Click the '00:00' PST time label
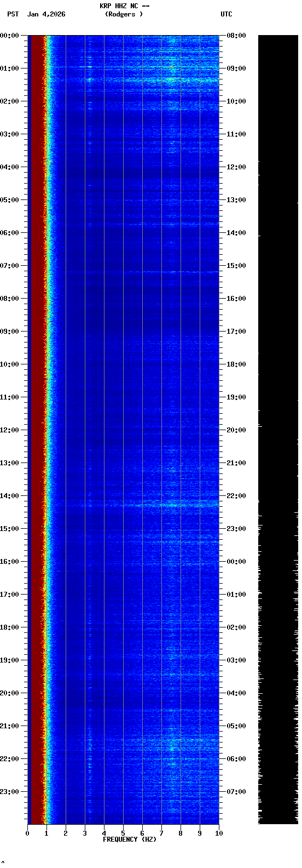This screenshot has width=302, height=868. click(x=10, y=36)
